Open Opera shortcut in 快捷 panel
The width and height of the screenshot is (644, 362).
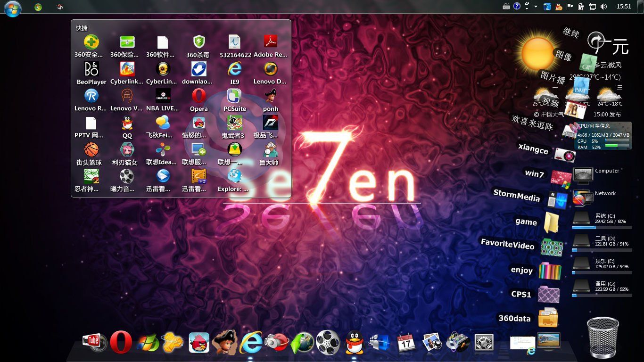(x=199, y=100)
